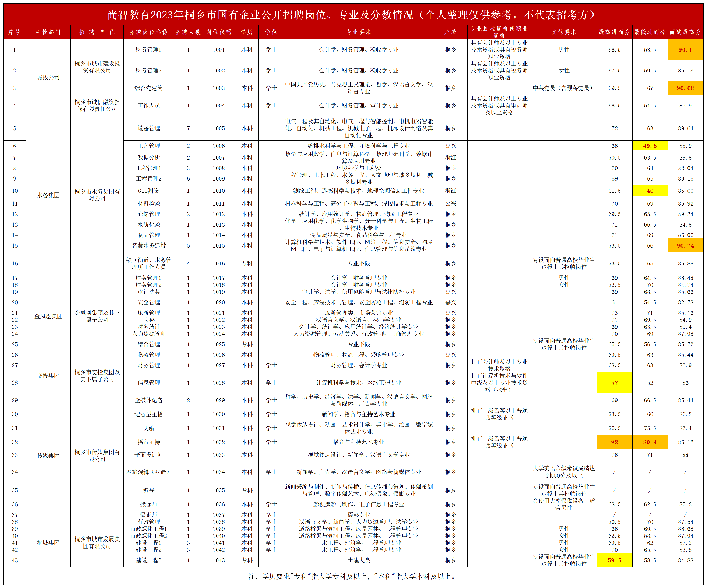Select the orange cell showing 92
The height and width of the screenshot is (588, 707).
[614, 442]
